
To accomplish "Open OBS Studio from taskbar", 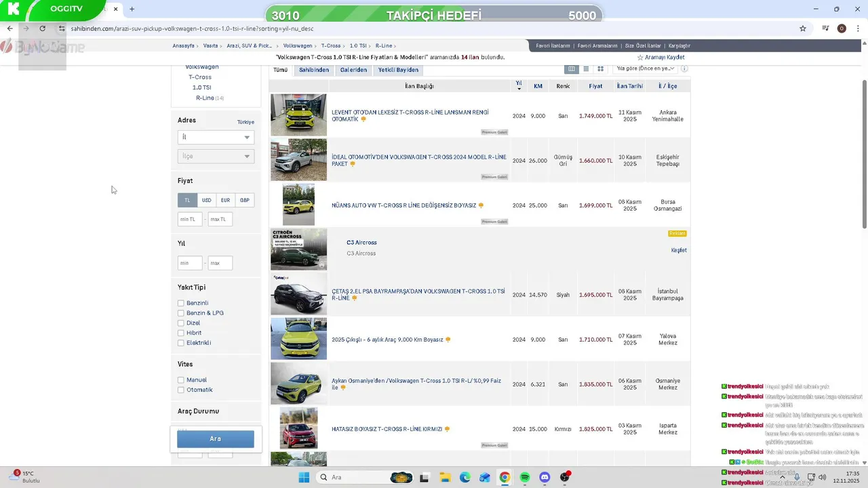I will coord(565,477).
